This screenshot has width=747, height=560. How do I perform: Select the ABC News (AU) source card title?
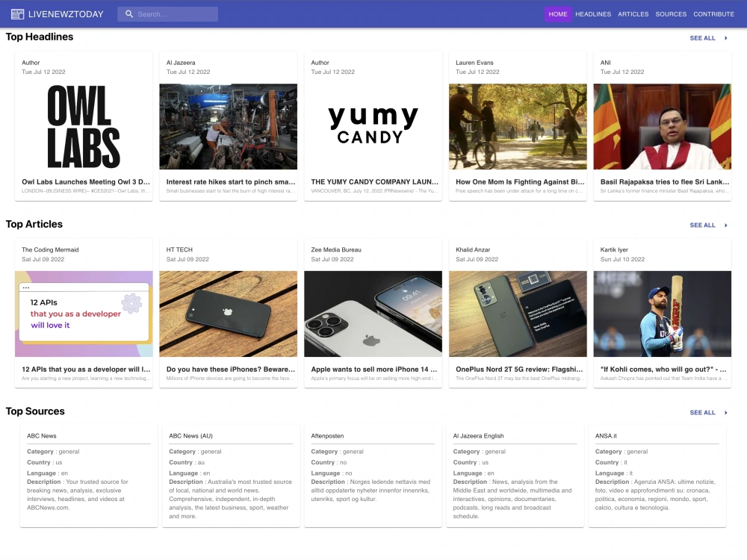tap(190, 436)
